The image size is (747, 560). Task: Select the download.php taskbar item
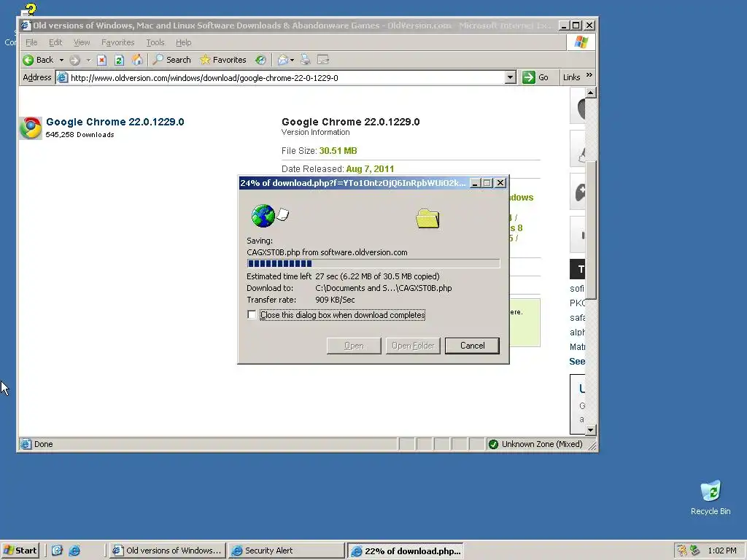click(406, 551)
